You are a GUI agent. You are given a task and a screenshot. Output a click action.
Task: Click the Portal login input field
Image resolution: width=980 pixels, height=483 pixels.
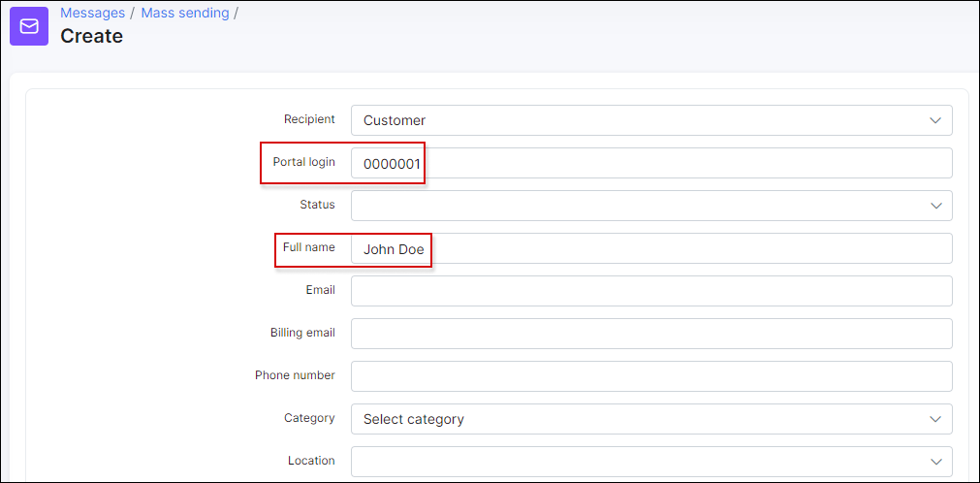[x=651, y=163]
